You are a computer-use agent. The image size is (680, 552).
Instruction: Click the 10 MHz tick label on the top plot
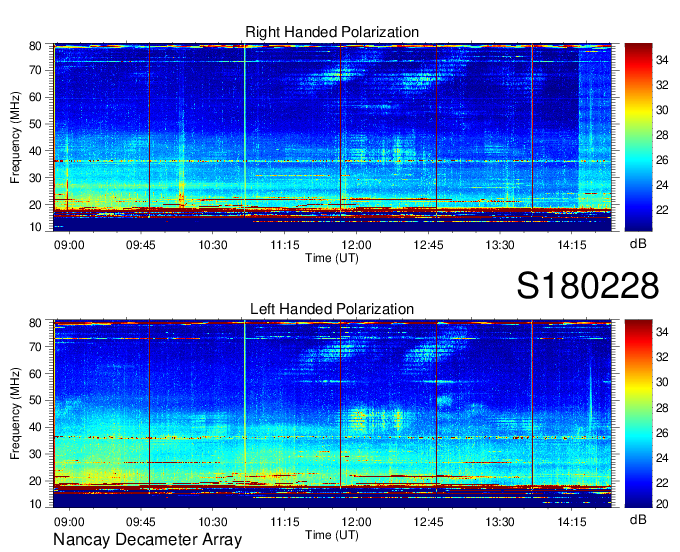click(35, 227)
